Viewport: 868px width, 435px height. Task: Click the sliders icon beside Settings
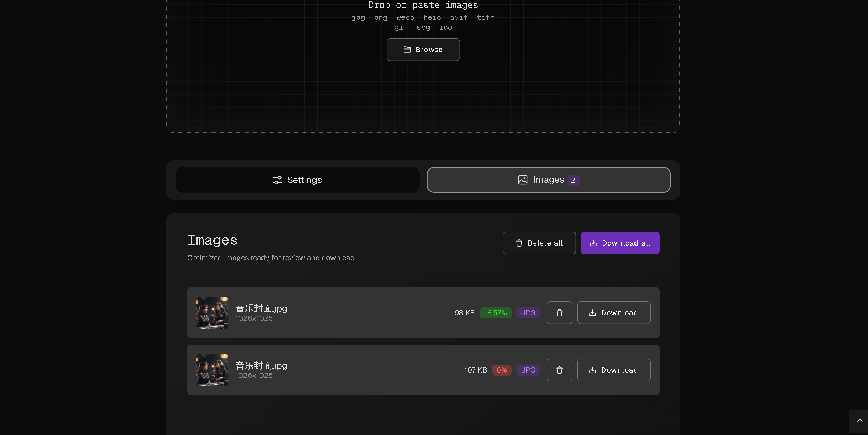point(278,180)
